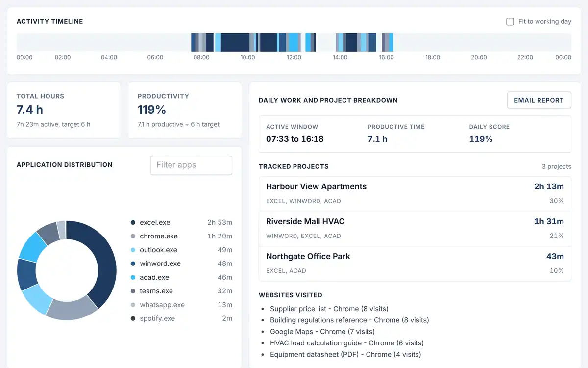Click the Email Report button

click(x=539, y=100)
